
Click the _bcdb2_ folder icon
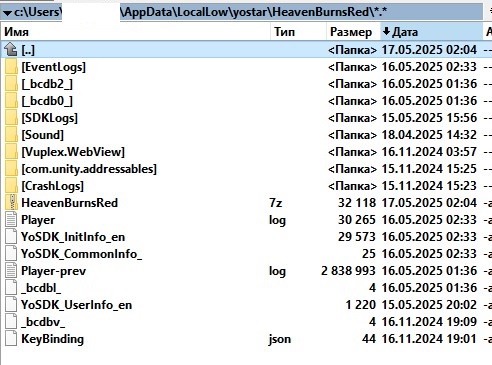click(11, 84)
